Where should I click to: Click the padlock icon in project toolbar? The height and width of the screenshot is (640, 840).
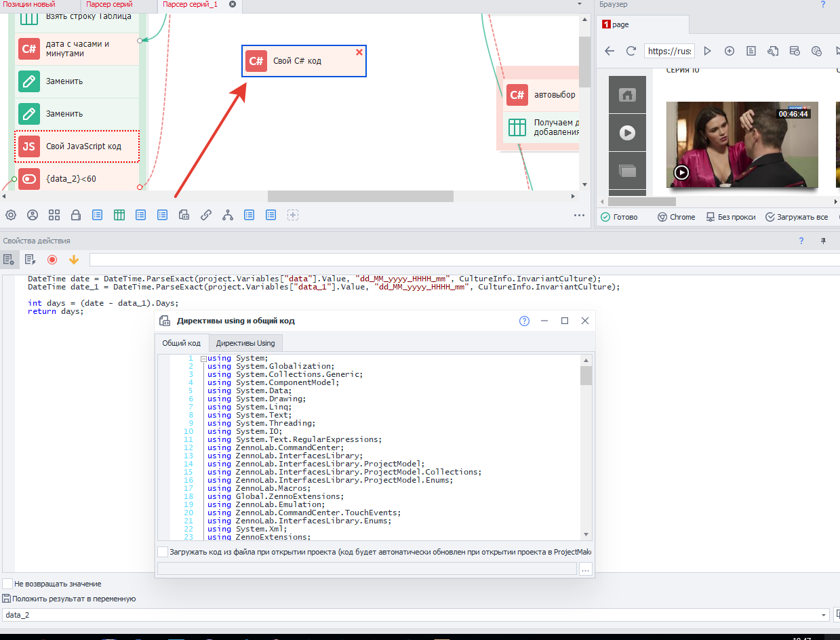click(x=76, y=215)
